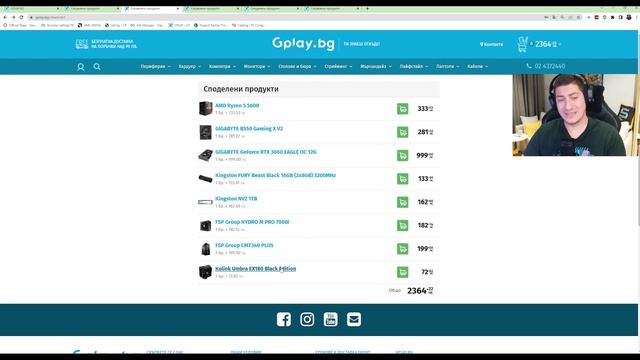Open the Контакти link in header
Screen dimensions: 640x360
click(x=491, y=44)
